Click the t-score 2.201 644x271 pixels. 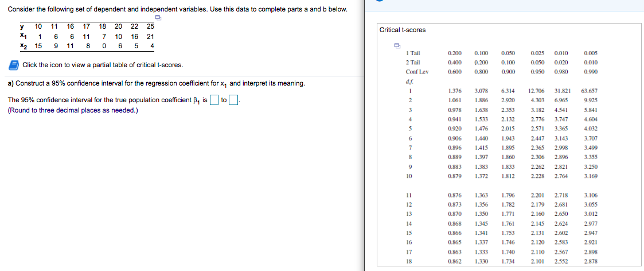pos(538,195)
